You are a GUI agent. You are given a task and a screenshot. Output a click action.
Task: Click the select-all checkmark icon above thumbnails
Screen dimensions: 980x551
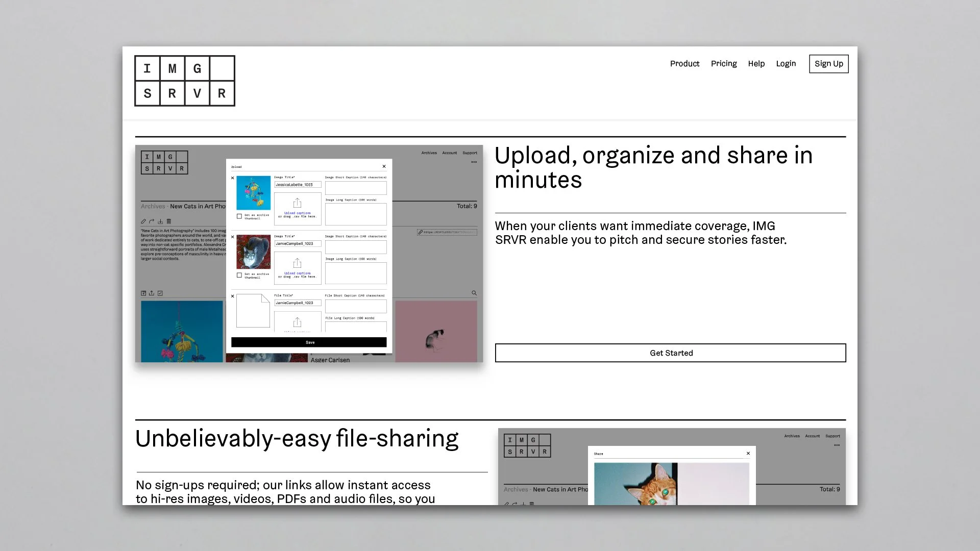pos(160,293)
